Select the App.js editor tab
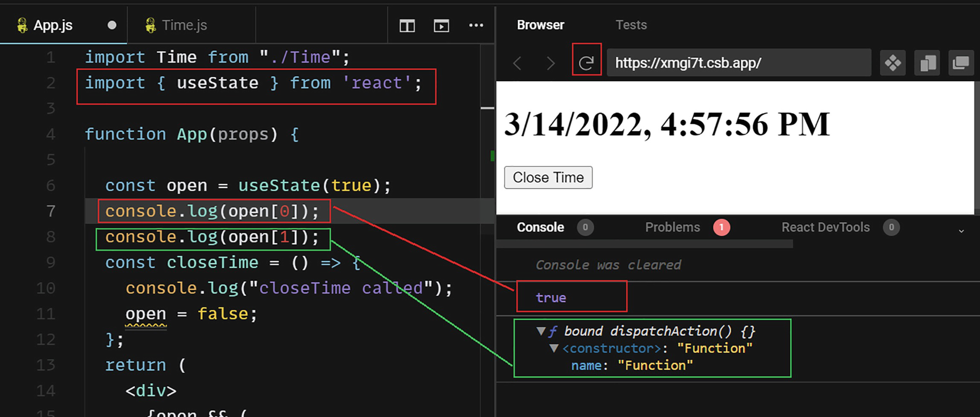This screenshot has width=980, height=417. click(x=52, y=25)
